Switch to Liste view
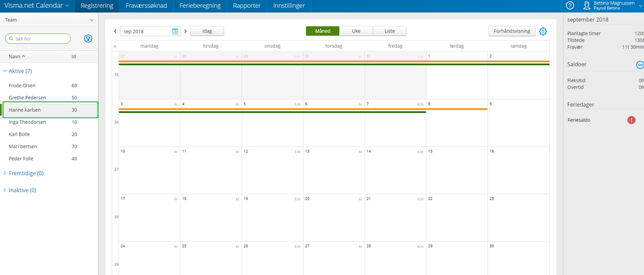This screenshot has width=644, height=275. (x=390, y=31)
